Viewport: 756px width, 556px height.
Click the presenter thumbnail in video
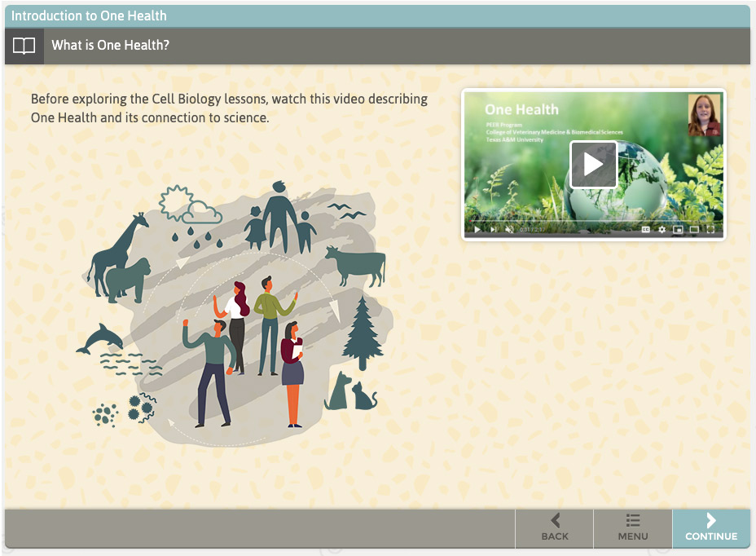coord(704,115)
